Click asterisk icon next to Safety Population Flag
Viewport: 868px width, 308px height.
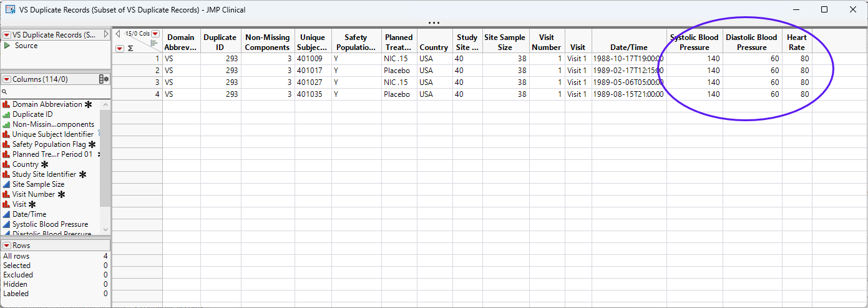92,144
